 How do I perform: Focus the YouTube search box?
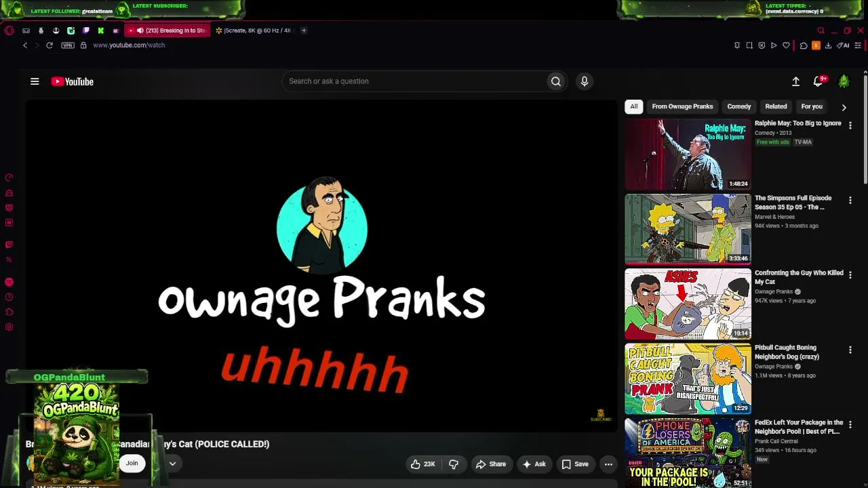coord(414,81)
